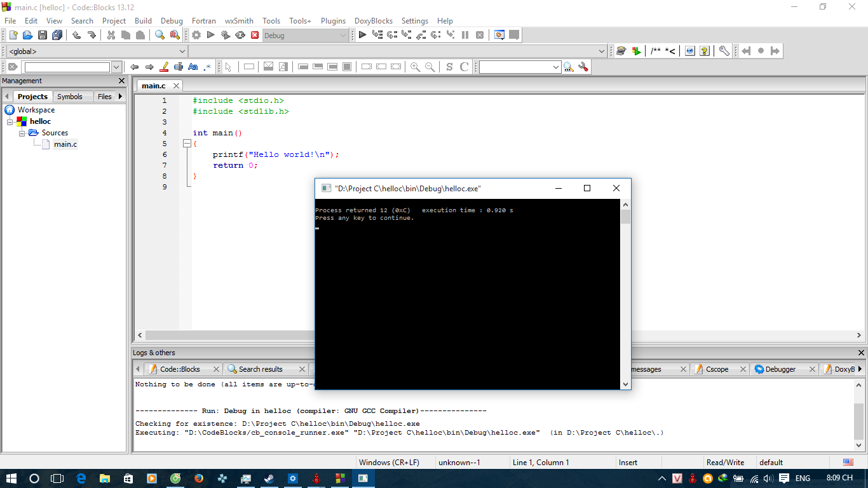Toggle Highlight search matches pencil icon
This screenshot has height=488, width=868.
164,67
